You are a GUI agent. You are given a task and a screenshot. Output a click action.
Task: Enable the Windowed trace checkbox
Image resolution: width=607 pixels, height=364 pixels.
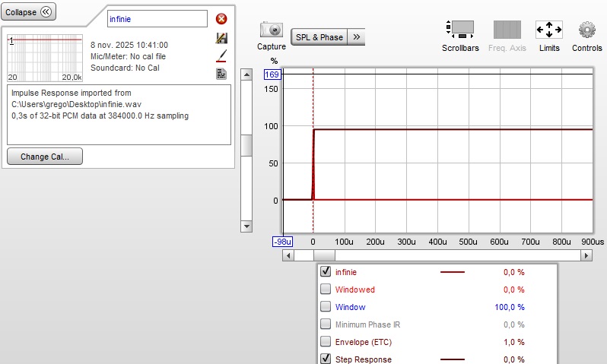click(x=326, y=289)
